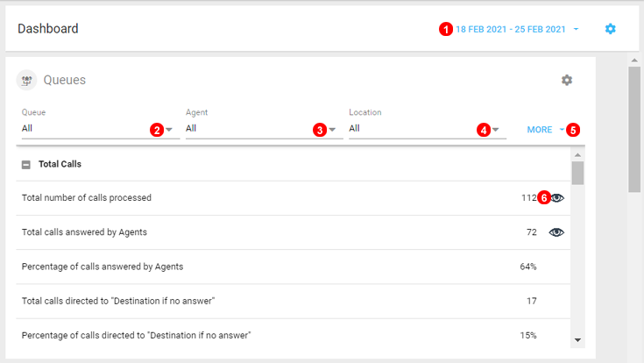
Task: Click the inner table scrollbar thumb
Action: tap(578, 173)
